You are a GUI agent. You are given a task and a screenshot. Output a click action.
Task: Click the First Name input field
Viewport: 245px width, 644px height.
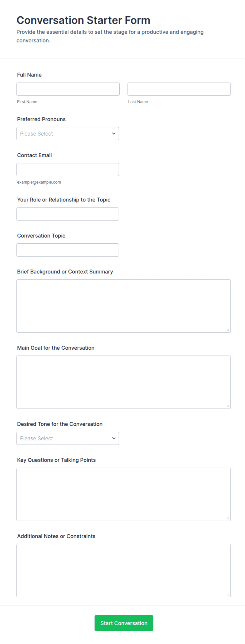click(x=68, y=89)
